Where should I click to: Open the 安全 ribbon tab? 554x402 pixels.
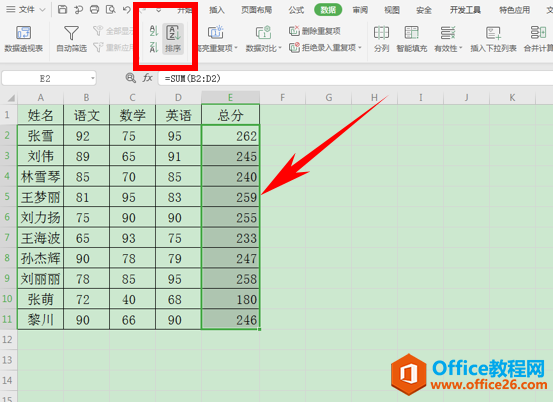pyautogui.click(x=424, y=10)
